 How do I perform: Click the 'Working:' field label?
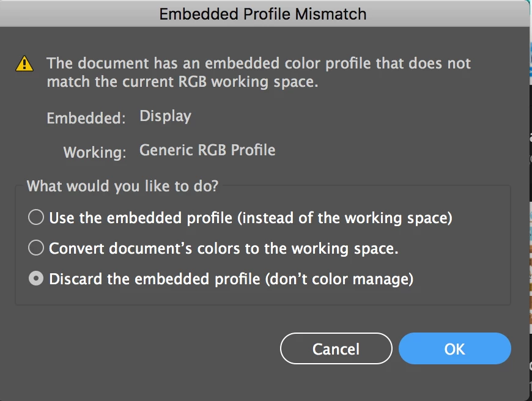(x=95, y=152)
